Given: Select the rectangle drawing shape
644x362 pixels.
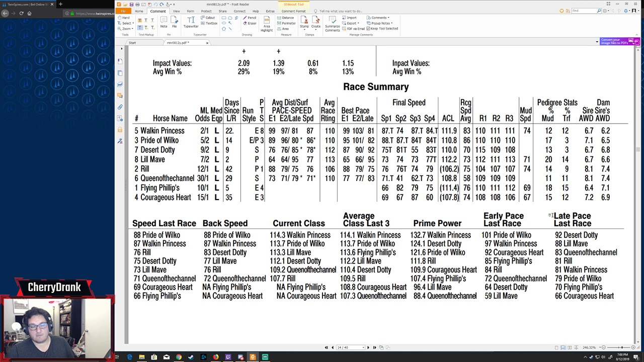Looking at the screenshot, I should (223, 18).
